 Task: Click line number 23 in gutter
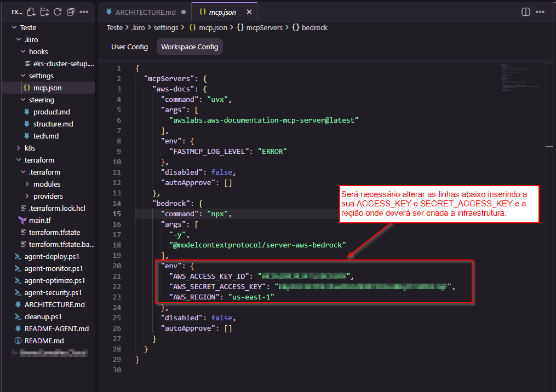116,297
